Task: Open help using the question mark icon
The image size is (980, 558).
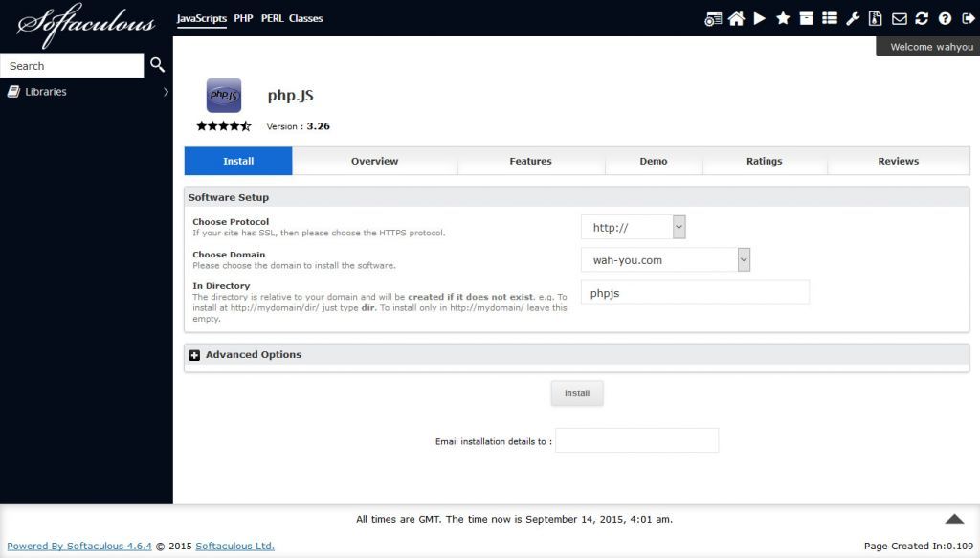Action: 944,18
